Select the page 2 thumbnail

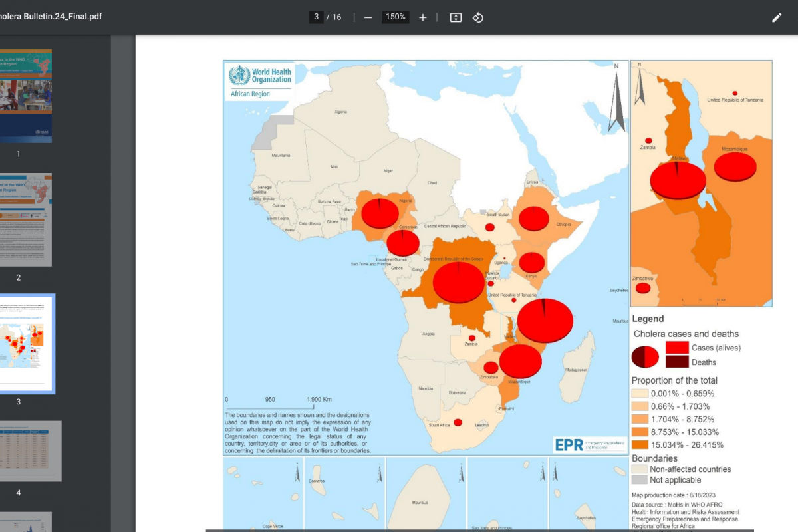pos(25,220)
